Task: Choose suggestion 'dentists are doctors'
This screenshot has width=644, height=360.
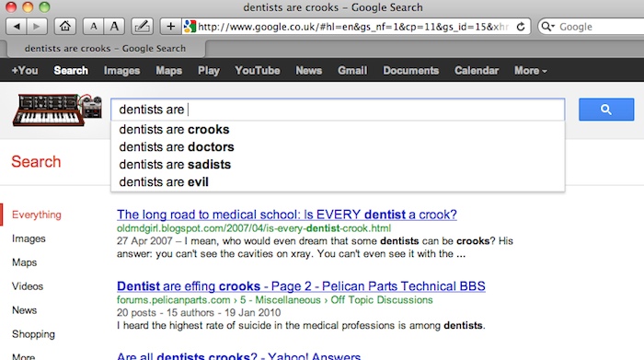Action: click(338, 147)
